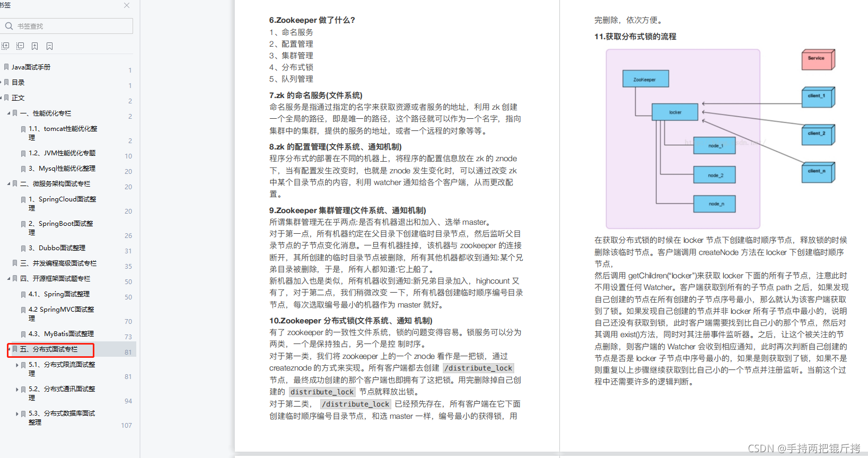Click expand all bookmarks icon
The height and width of the screenshot is (458, 868).
click(5, 46)
